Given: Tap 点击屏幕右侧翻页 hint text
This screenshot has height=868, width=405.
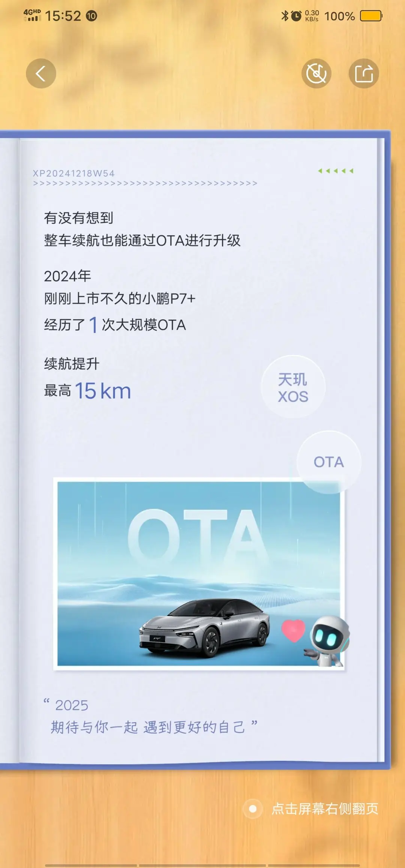Looking at the screenshot, I should point(325,809).
